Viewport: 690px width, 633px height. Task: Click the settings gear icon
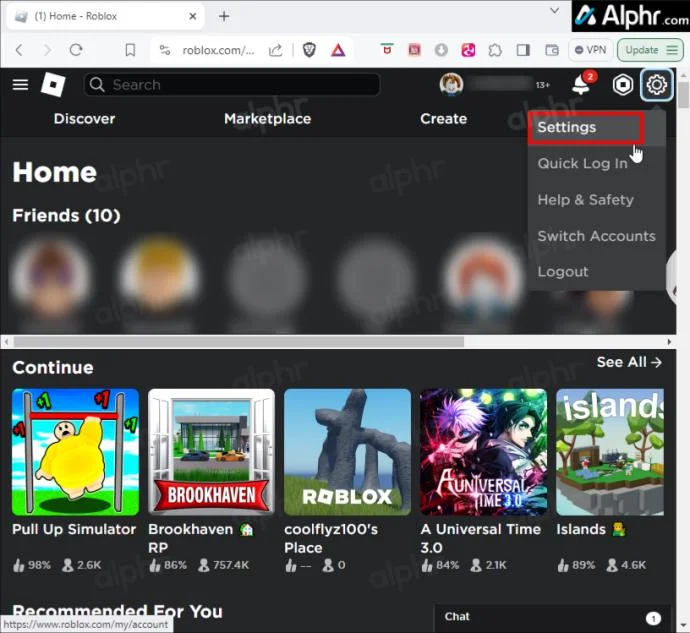(657, 85)
